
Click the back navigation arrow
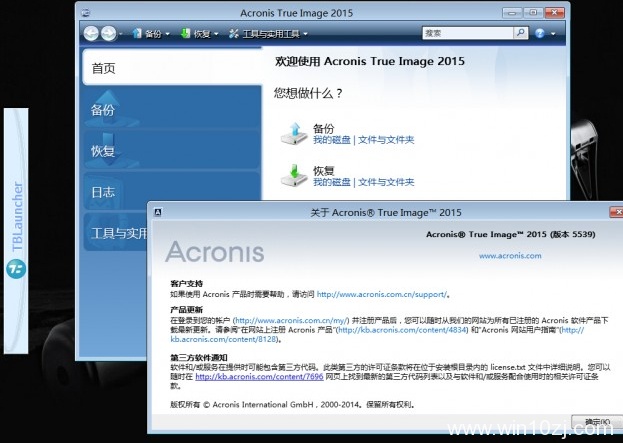(x=91, y=33)
